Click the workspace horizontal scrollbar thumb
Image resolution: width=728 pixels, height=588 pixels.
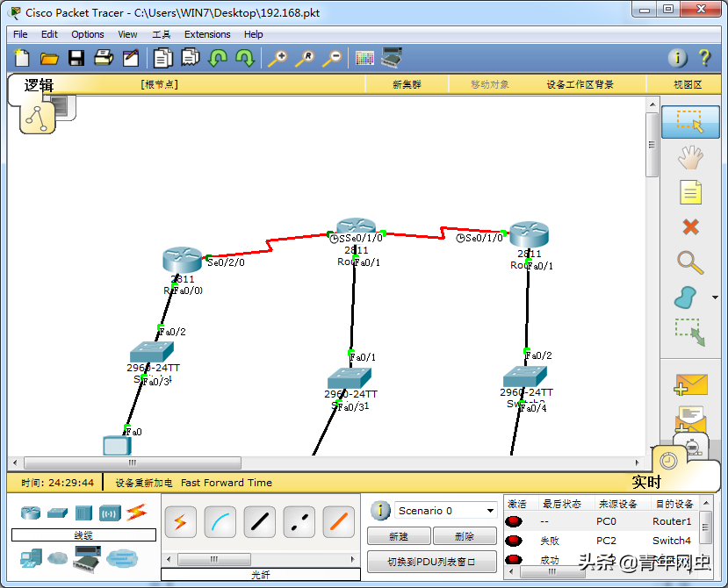click(133, 463)
